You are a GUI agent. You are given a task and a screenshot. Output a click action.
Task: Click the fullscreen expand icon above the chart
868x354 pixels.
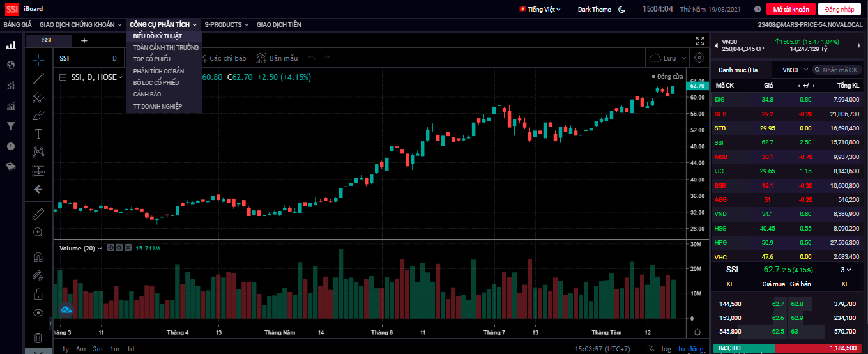(699, 40)
